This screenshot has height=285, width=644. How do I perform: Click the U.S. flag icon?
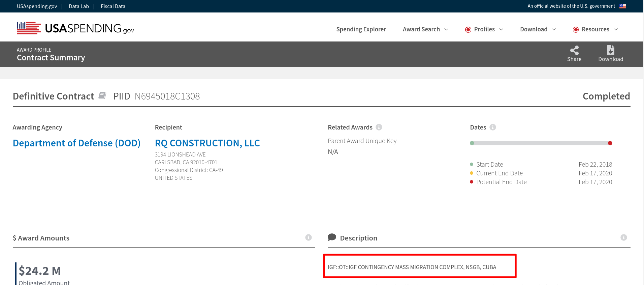click(x=623, y=6)
